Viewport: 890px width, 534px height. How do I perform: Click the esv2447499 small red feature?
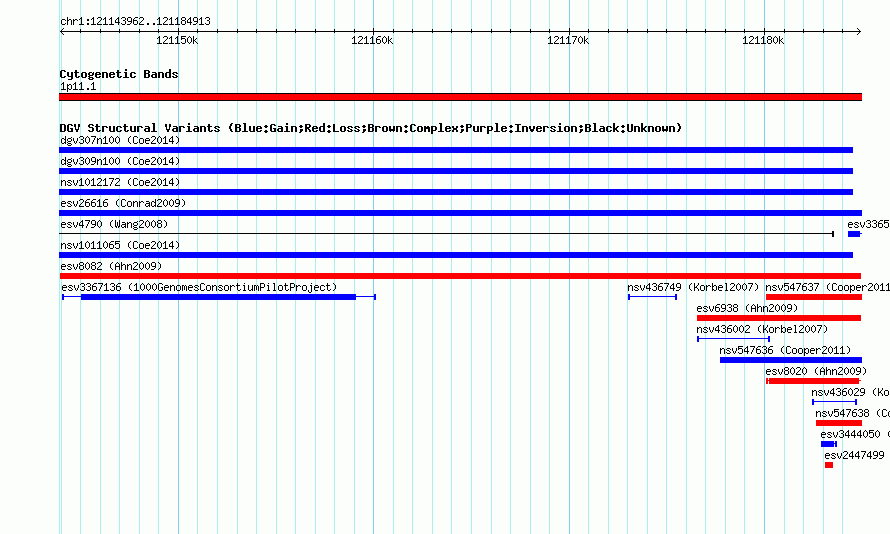click(829, 465)
